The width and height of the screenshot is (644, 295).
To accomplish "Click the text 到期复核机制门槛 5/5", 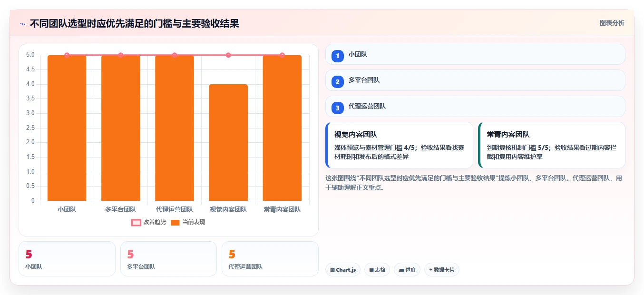I will pos(518,148).
